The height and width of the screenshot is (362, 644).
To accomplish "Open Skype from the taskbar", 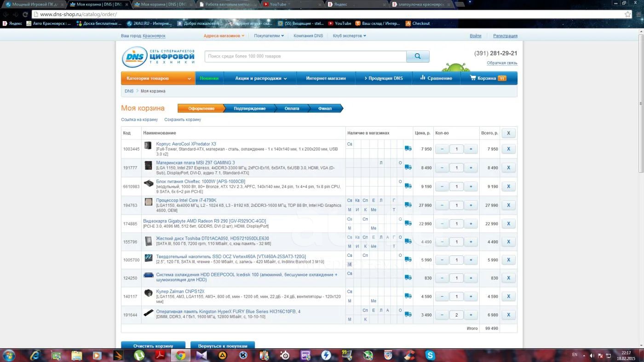I will pos(430,355).
